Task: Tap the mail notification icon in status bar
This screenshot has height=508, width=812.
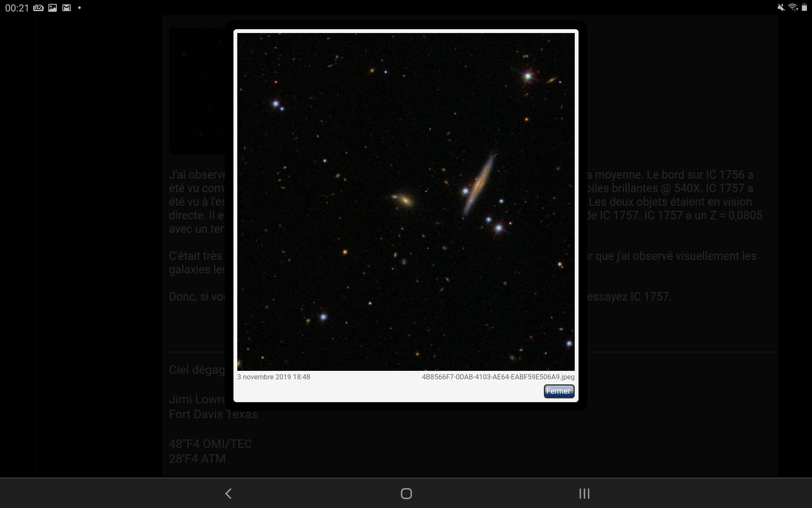Action: pyautogui.click(x=66, y=8)
